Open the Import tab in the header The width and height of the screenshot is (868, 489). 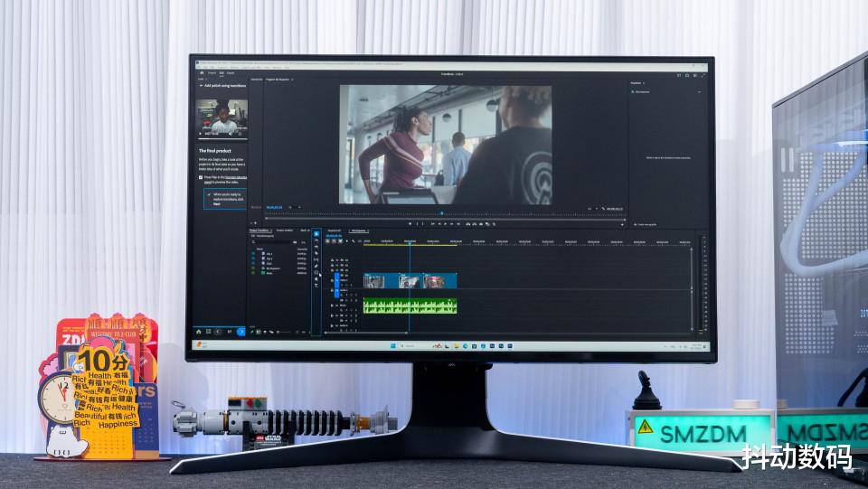[x=212, y=73]
